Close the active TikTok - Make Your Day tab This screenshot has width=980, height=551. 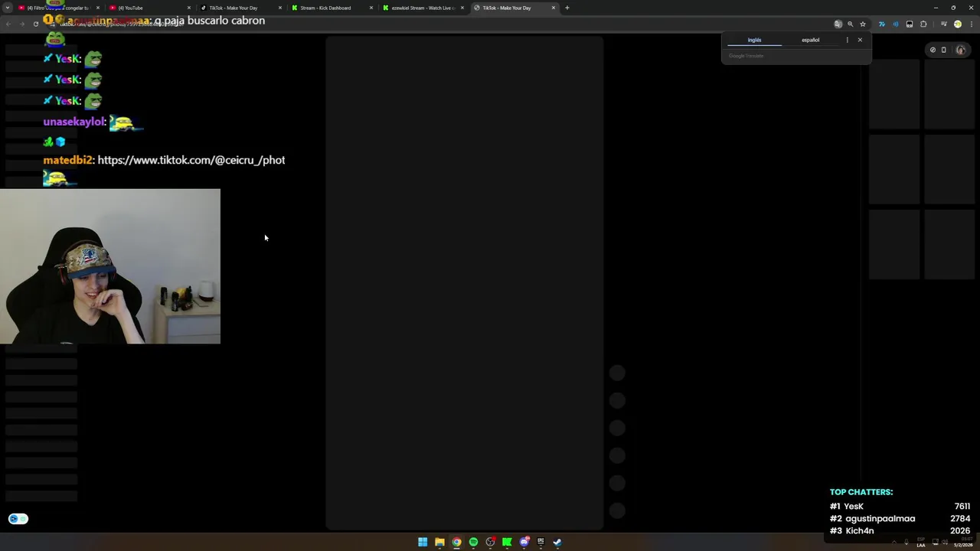[554, 8]
